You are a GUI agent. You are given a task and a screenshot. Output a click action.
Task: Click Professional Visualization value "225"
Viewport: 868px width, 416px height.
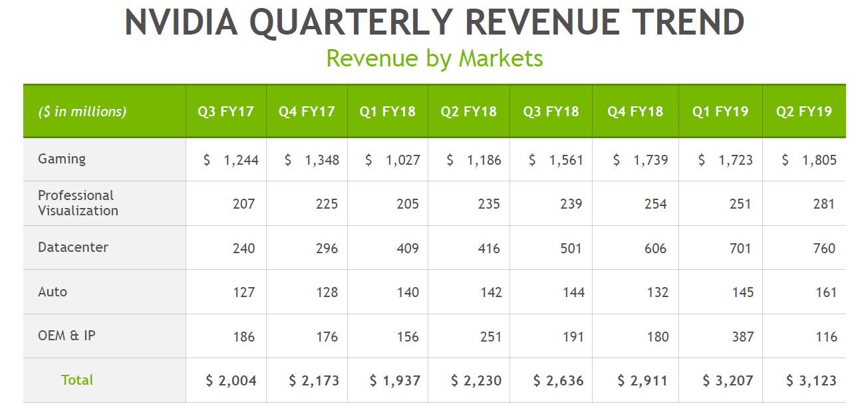pos(327,204)
